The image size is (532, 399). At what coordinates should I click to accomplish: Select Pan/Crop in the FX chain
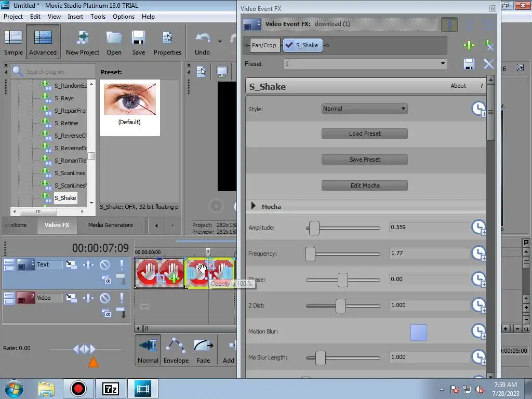(264, 45)
